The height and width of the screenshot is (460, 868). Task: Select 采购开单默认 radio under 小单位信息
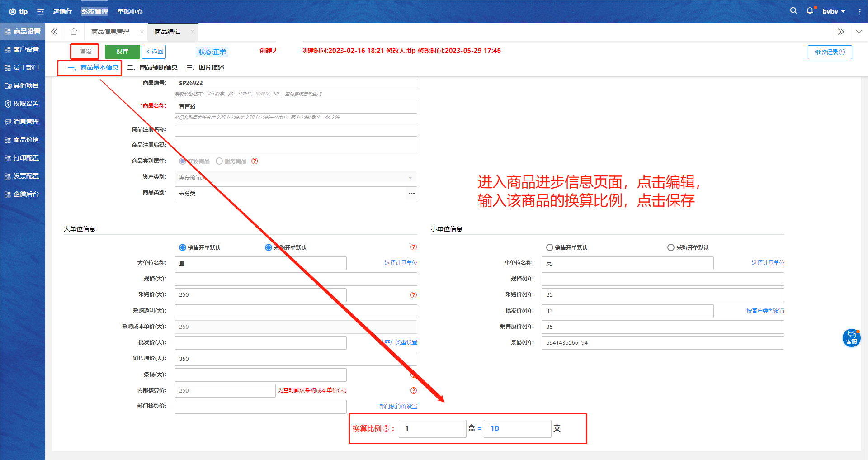click(x=671, y=247)
